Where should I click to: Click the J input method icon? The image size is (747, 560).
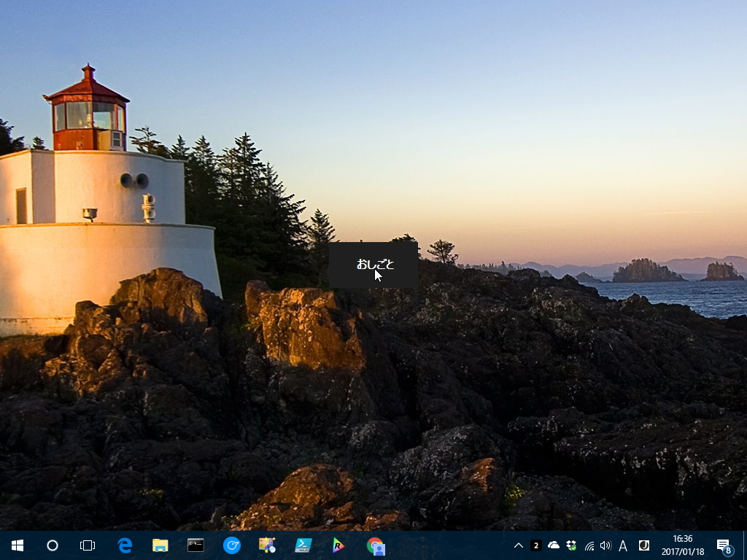coord(644,545)
